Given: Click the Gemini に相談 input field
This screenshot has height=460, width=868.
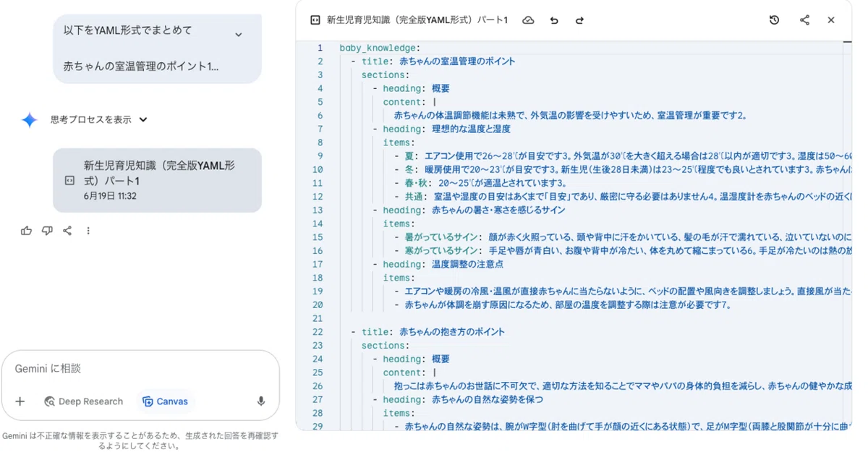Looking at the screenshot, I should [x=141, y=368].
